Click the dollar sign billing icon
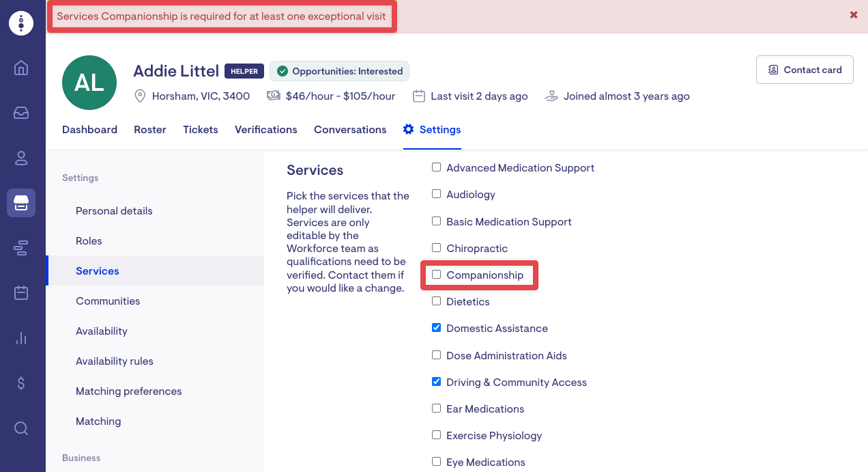The width and height of the screenshot is (868, 472). click(21, 383)
